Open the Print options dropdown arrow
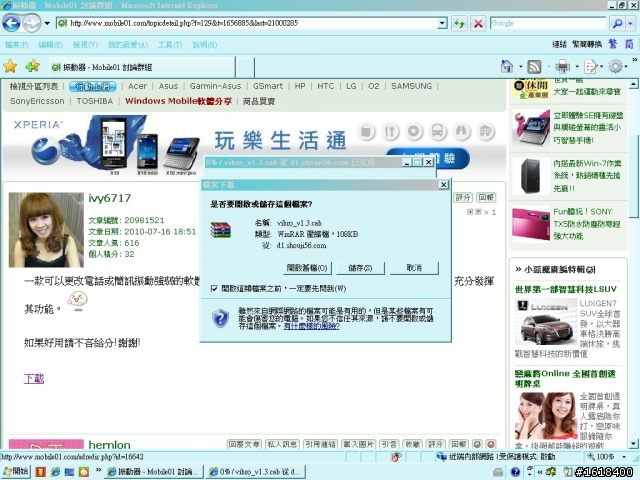The image size is (640, 480). [577, 67]
